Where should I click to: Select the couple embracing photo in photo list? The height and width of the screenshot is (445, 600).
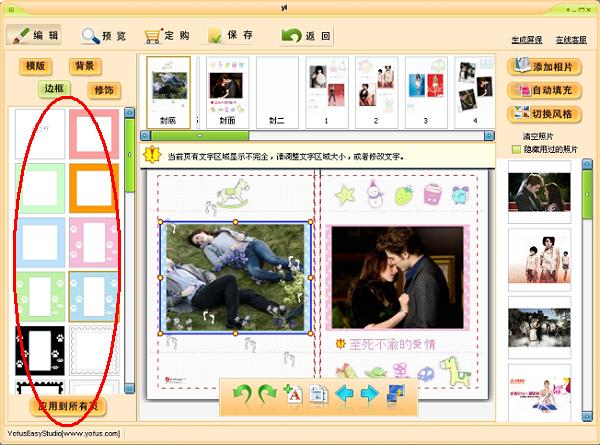(x=539, y=192)
